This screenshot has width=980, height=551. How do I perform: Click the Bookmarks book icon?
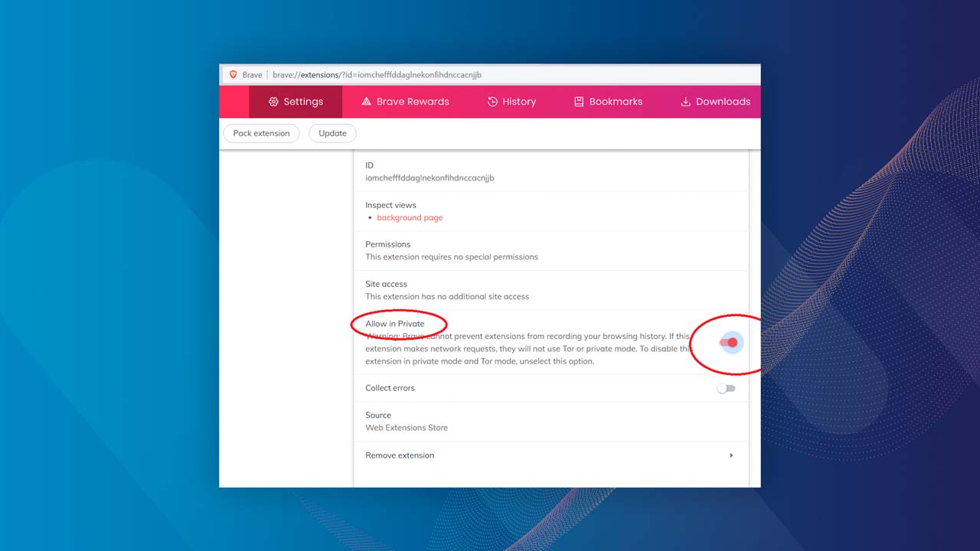coord(579,102)
